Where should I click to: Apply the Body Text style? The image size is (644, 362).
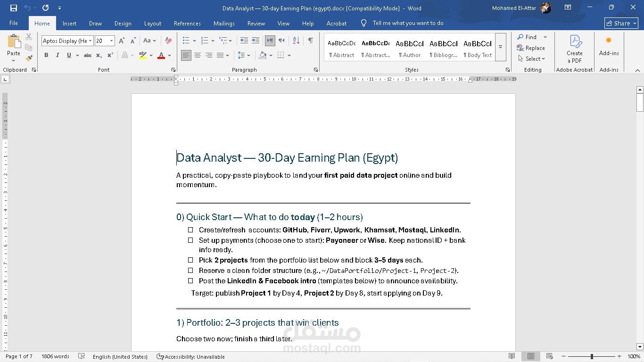tap(478, 47)
